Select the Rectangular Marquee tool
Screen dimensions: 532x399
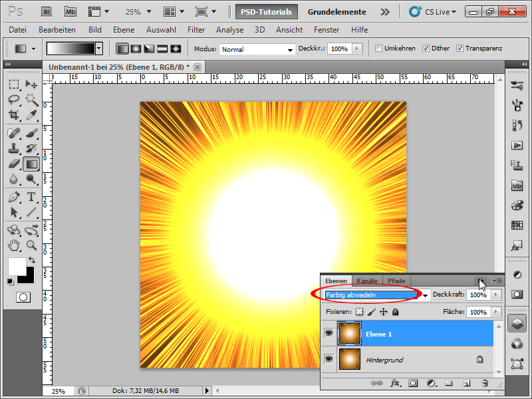point(14,84)
